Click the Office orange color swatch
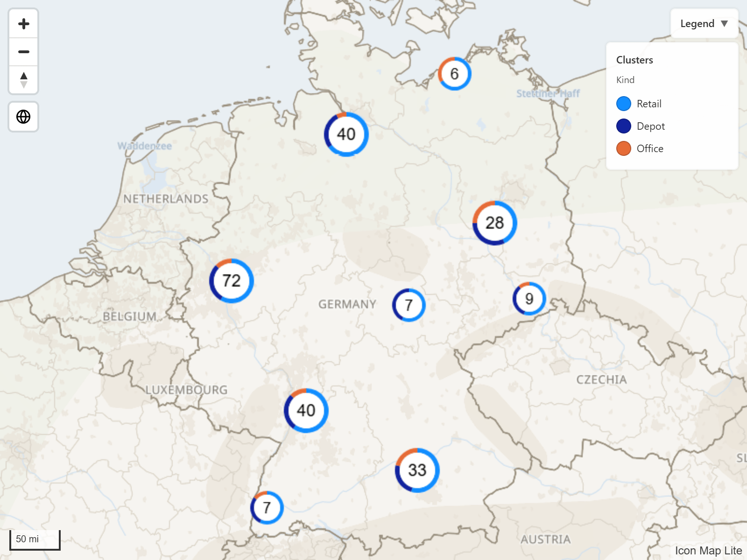The width and height of the screenshot is (747, 560). pos(624,148)
